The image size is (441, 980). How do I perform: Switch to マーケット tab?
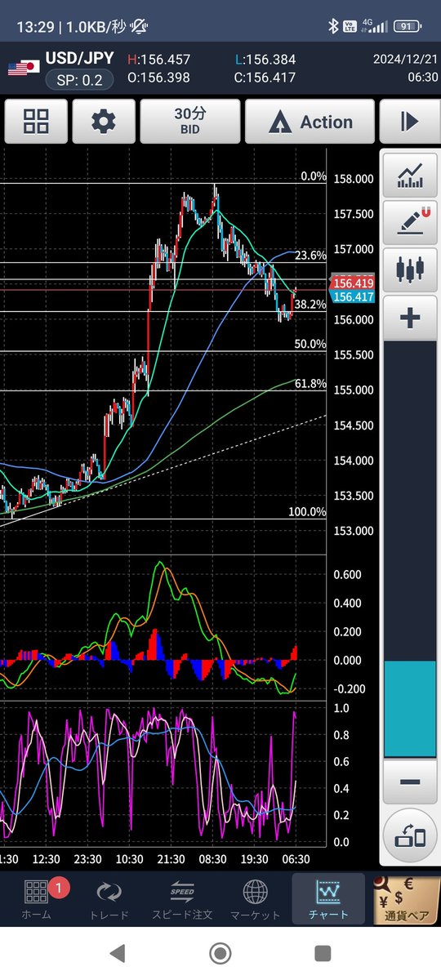(x=256, y=899)
